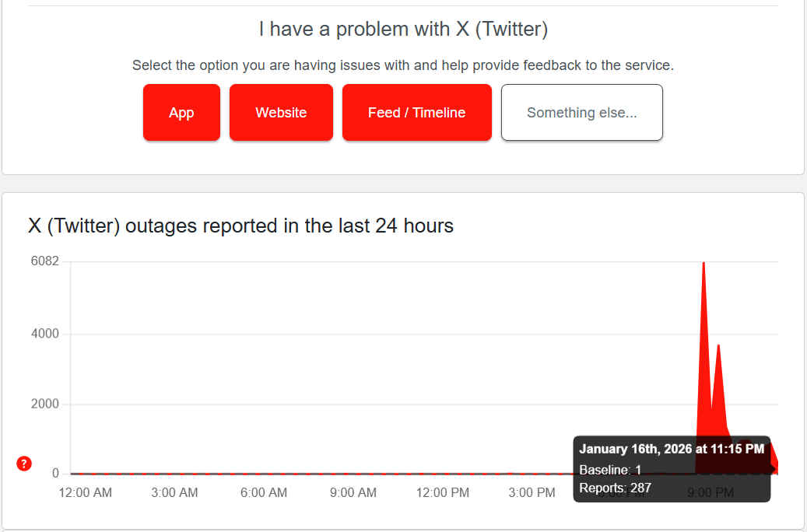The image size is (807, 532).
Task: Choose the Something else... option
Action: 581,113
